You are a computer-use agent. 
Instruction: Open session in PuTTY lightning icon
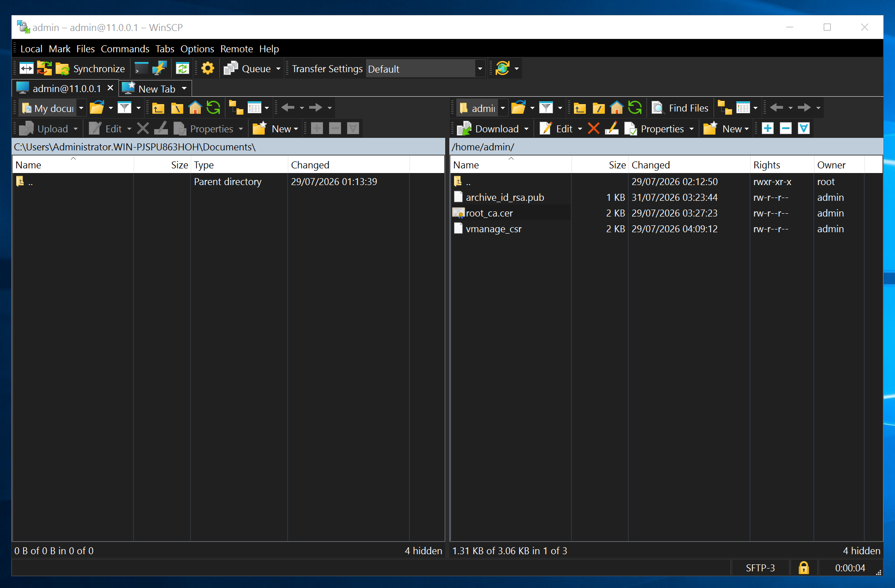159,68
